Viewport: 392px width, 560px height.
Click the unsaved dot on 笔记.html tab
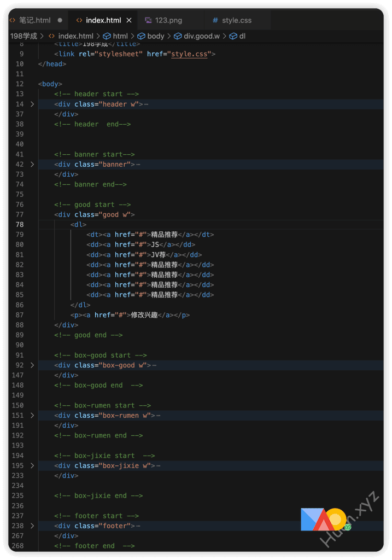pyautogui.click(x=60, y=20)
